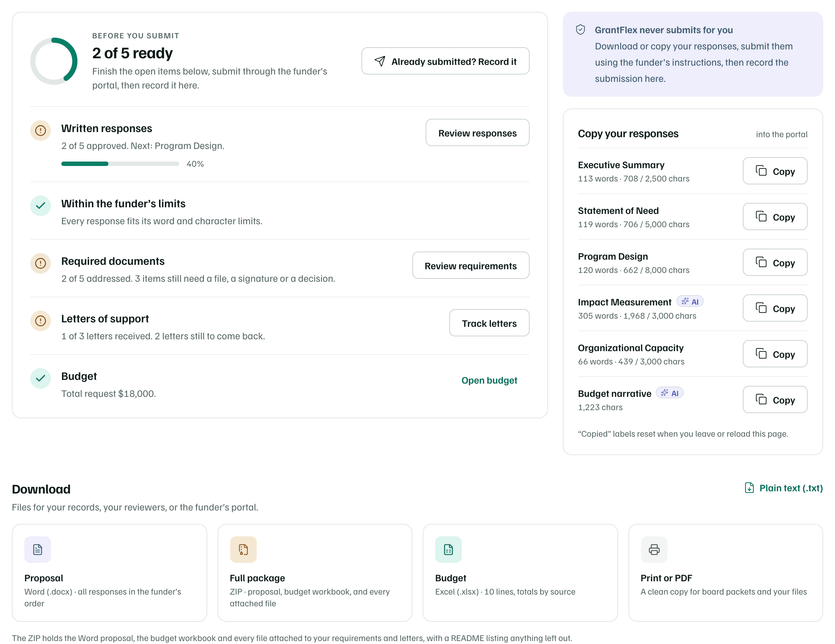Click the 'Download' section heading
835x644 pixels.
41,489
